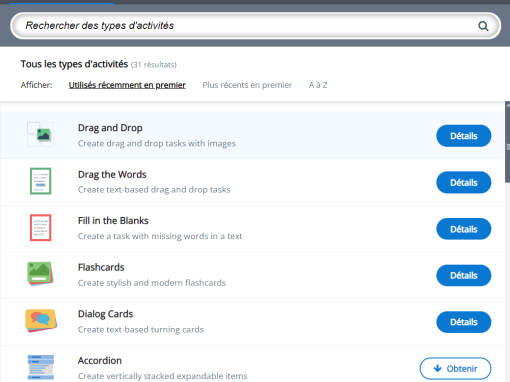Open Détails for Drag the Words

463,182
